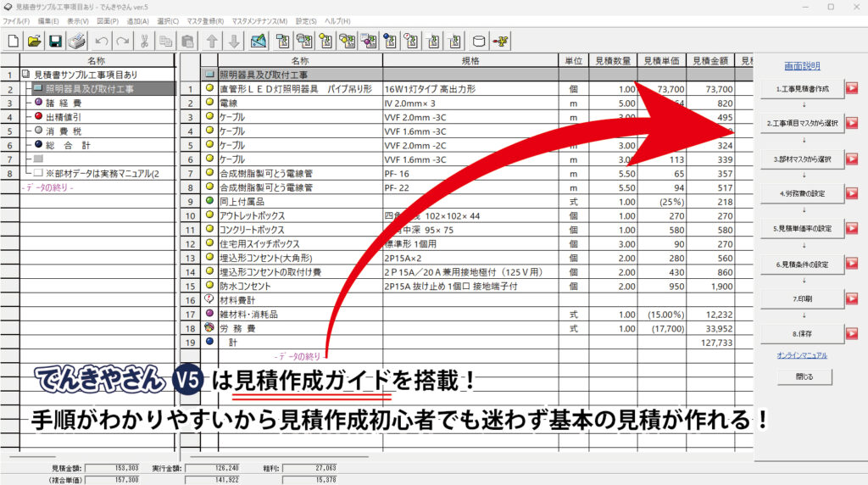Move selected row up with arrow
Screen dimensions: 868x485
click(x=212, y=41)
